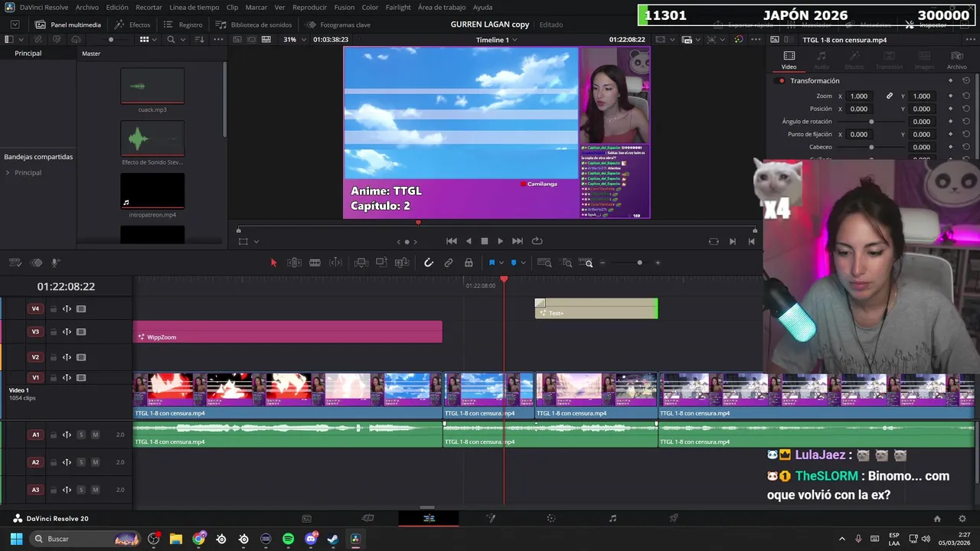Open the Efectos panel
980x551 pixels.
tap(132, 24)
